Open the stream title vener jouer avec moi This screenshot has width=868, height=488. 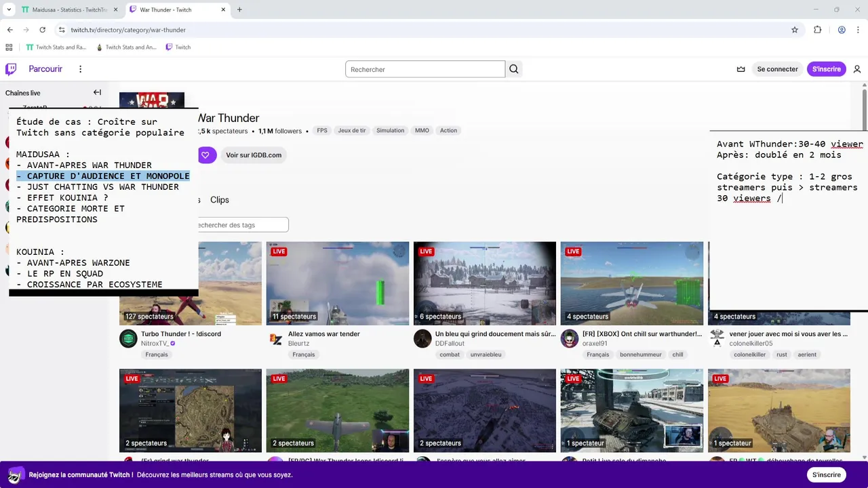789,334
